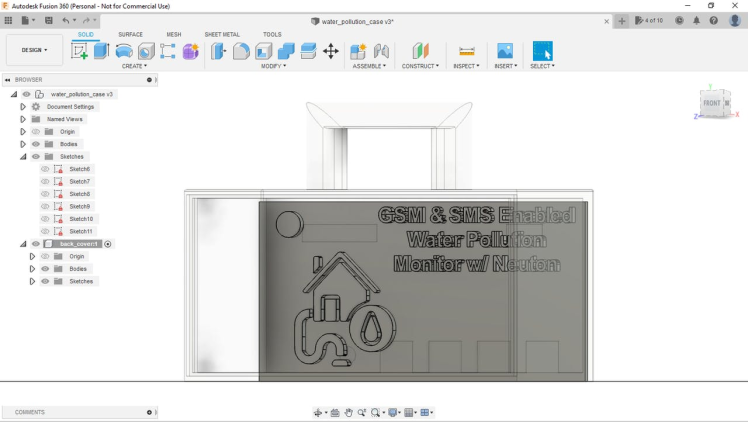Select the Rectangular Pattern tool

(167, 51)
